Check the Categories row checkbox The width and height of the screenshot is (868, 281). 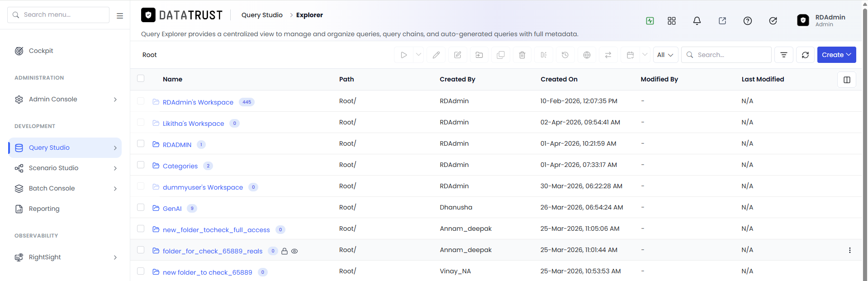(x=141, y=165)
